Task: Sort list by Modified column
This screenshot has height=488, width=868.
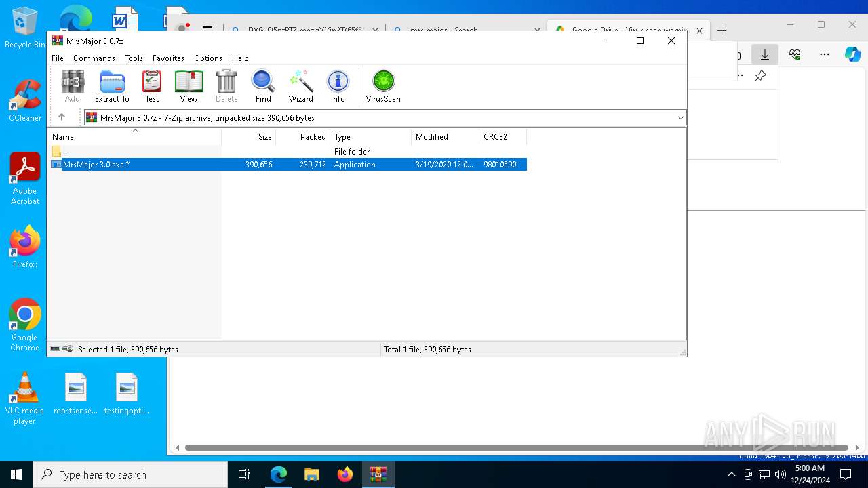Action: tap(446, 137)
